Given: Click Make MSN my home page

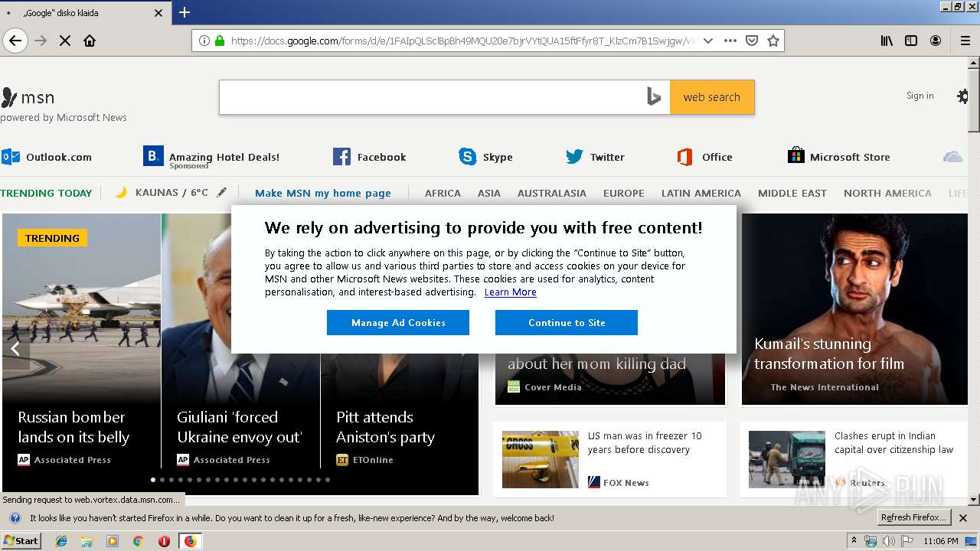Looking at the screenshot, I should 323,193.
